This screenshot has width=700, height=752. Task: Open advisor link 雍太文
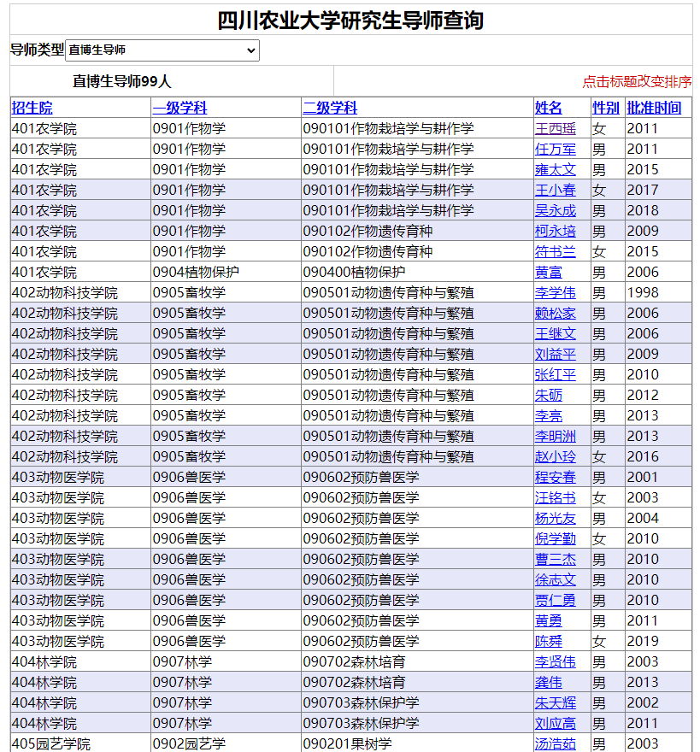tap(555, 170)
